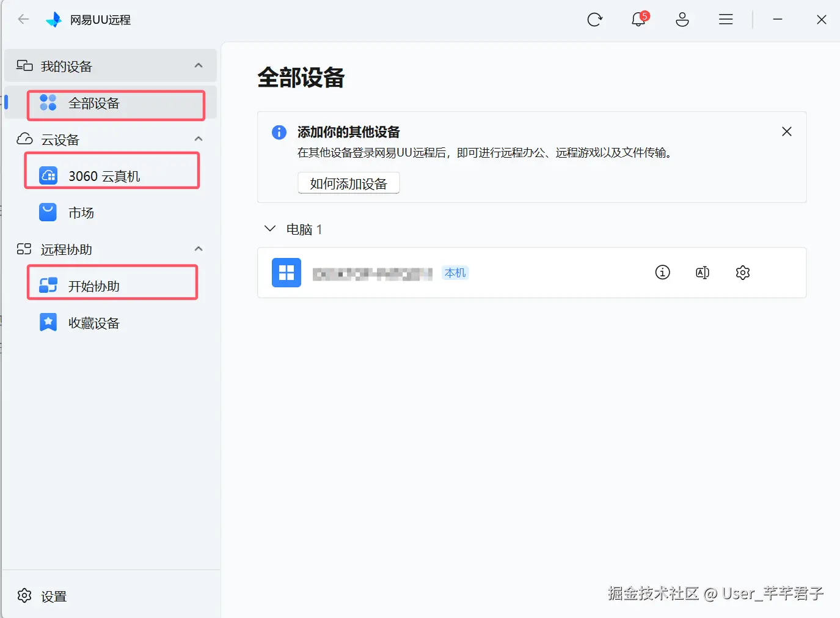The width and height of the screenshot is (840, 618).
Task: Collapse the 电脑 1 device group
Action: click(269, 229)
